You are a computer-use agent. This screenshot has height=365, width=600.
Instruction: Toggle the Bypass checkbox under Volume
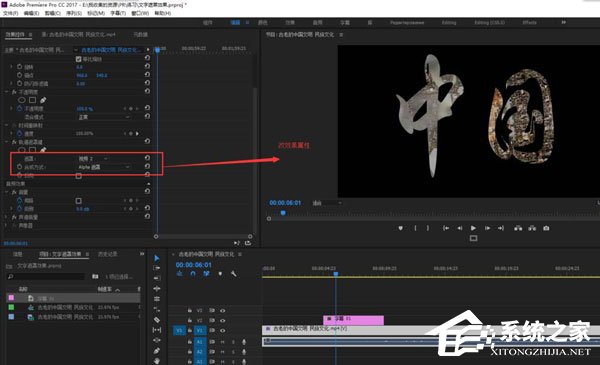tap(78, 200)
